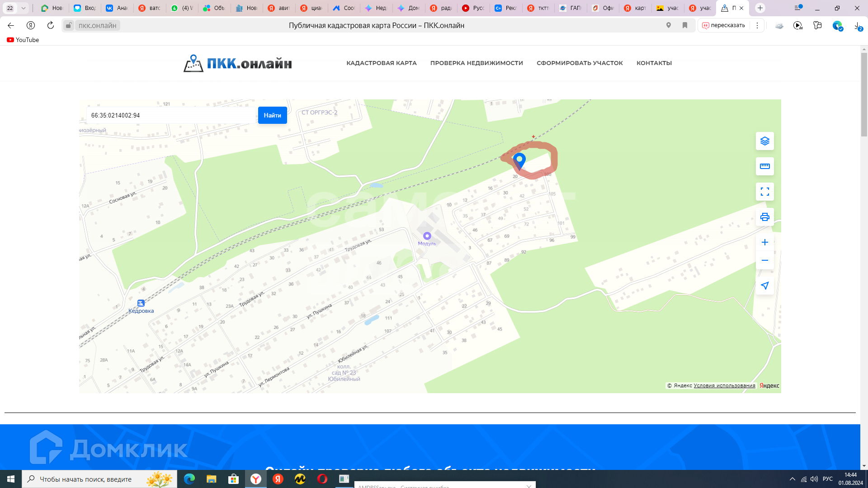Image resolution: width=868 pixels, height=488 pixels.
Task: Click the print map icon
Action: pyautogui.click(x=764, y=217)
